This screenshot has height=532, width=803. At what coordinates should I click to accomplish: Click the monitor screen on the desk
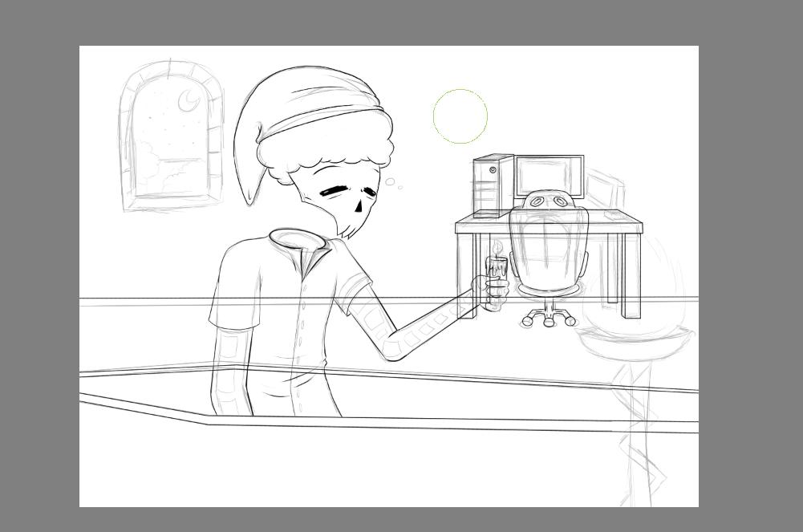(549, 177)
